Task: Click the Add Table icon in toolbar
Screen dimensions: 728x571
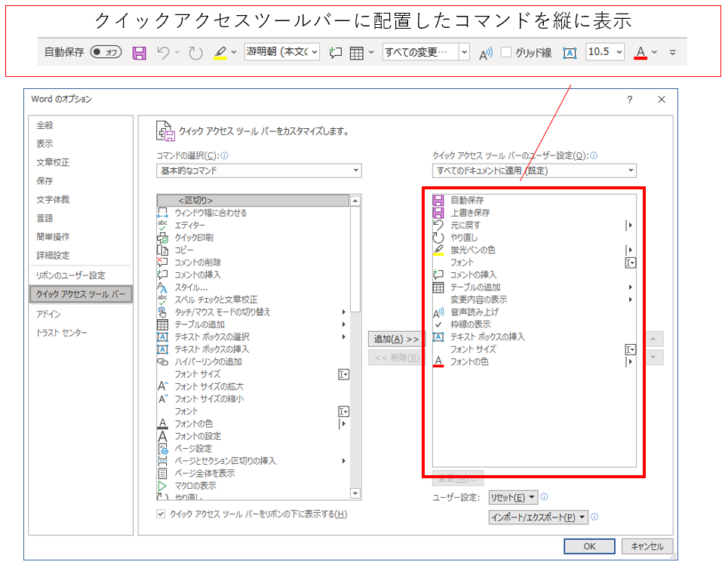Action: tap(357, 53)
